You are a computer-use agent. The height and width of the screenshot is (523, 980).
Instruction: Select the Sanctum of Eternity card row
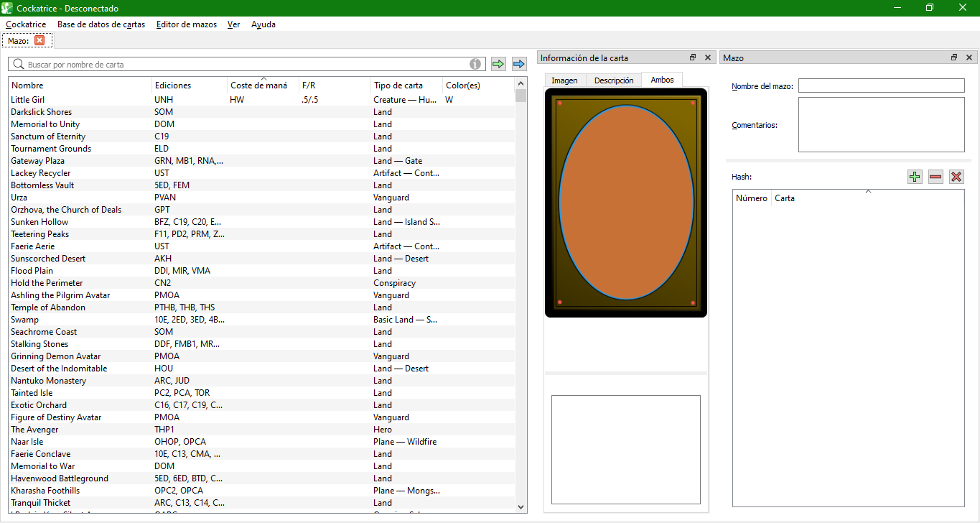(262, 136)
